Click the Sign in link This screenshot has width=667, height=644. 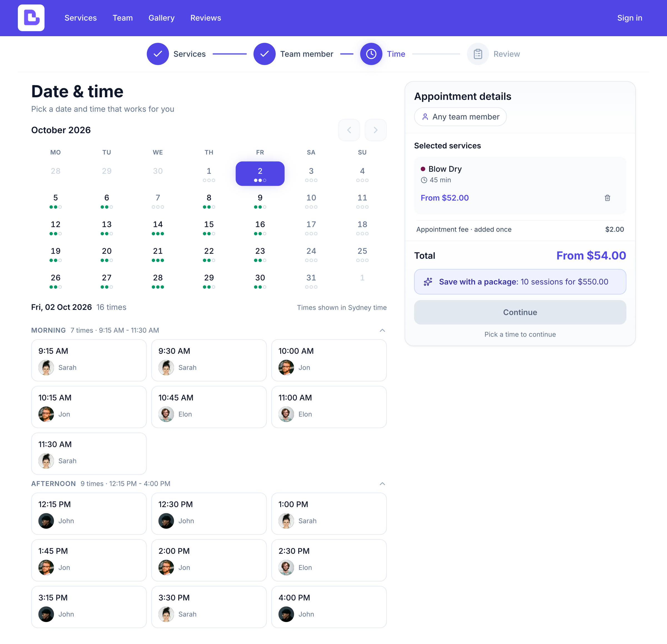point(629,18)
